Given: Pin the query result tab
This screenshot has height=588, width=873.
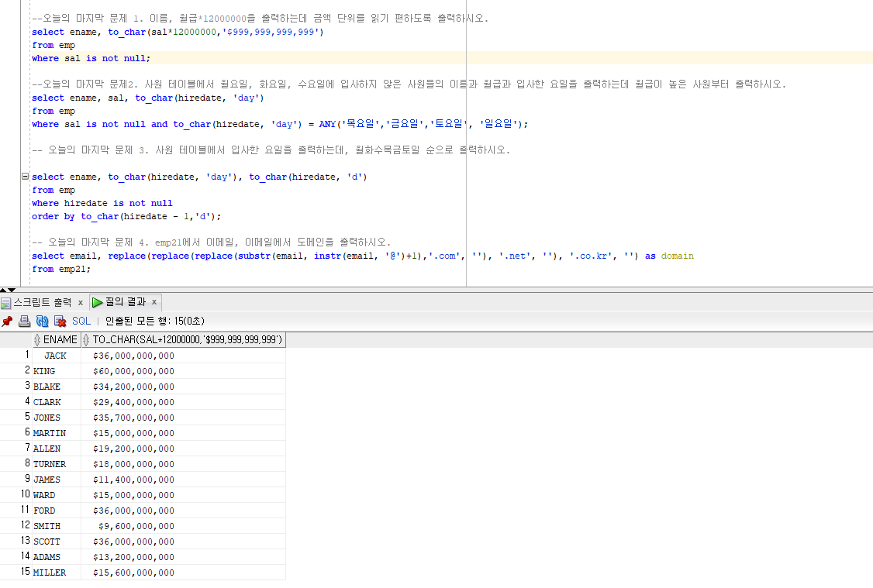Looking at the screenshot, I should 7,321.
